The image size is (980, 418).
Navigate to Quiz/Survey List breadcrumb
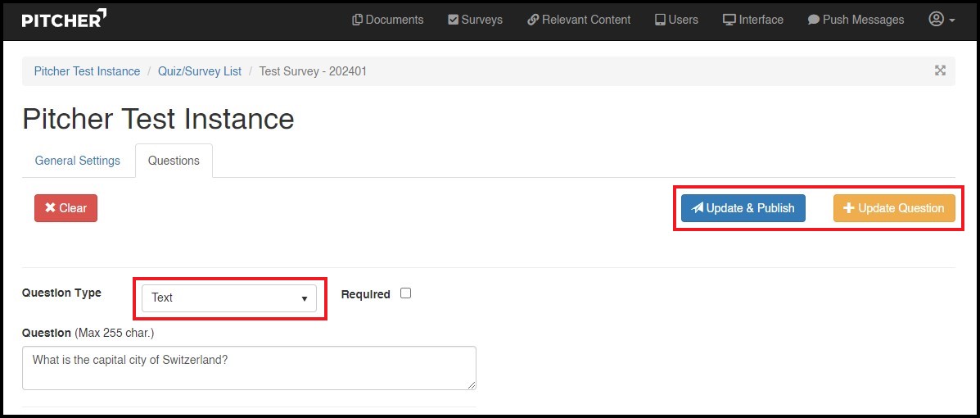(200, 71)
